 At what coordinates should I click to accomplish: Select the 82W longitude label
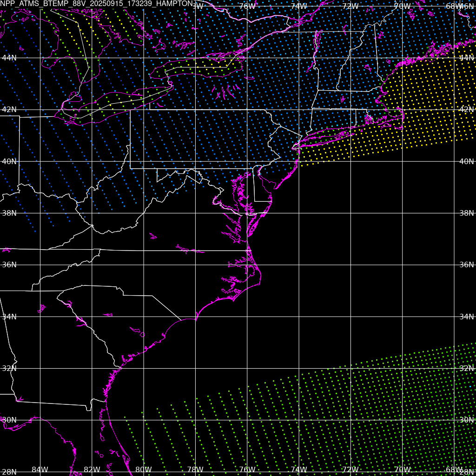pyautogui.click(x=92, y=469)
